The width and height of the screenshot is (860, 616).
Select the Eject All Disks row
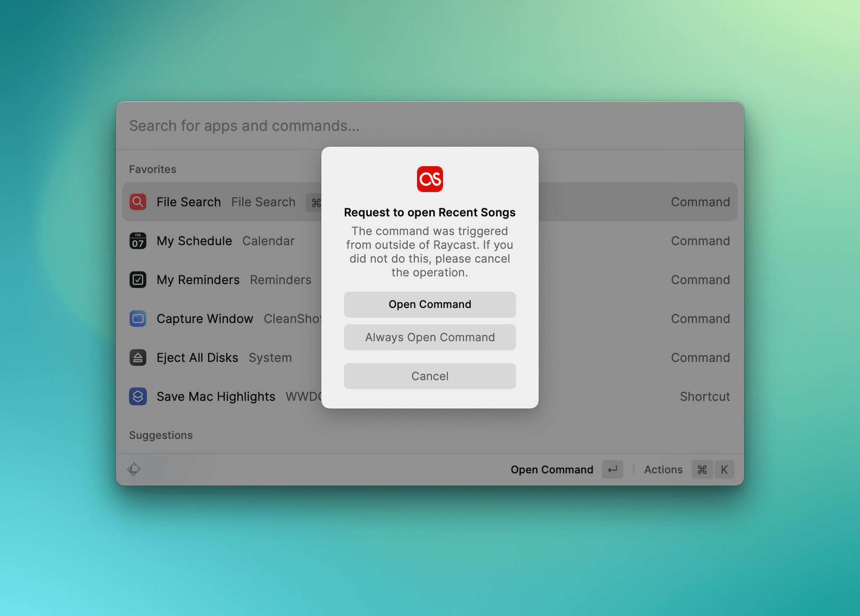[430, 358]
